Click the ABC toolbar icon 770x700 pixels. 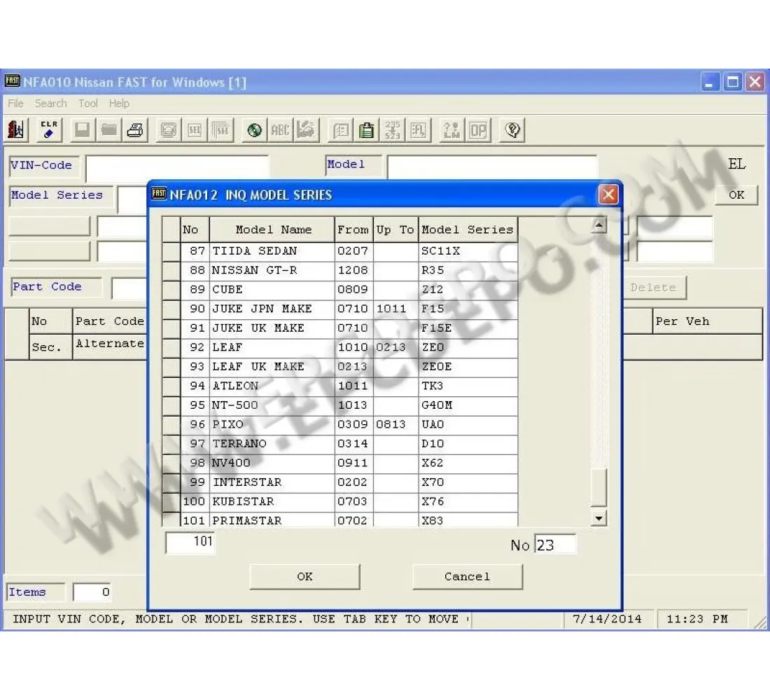281,130
